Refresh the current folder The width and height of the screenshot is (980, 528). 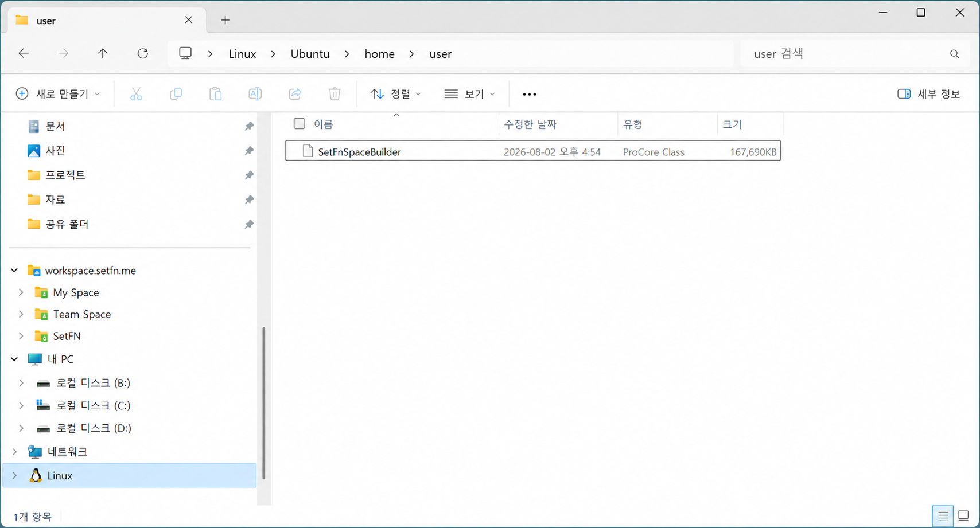(x=143, y=53)
